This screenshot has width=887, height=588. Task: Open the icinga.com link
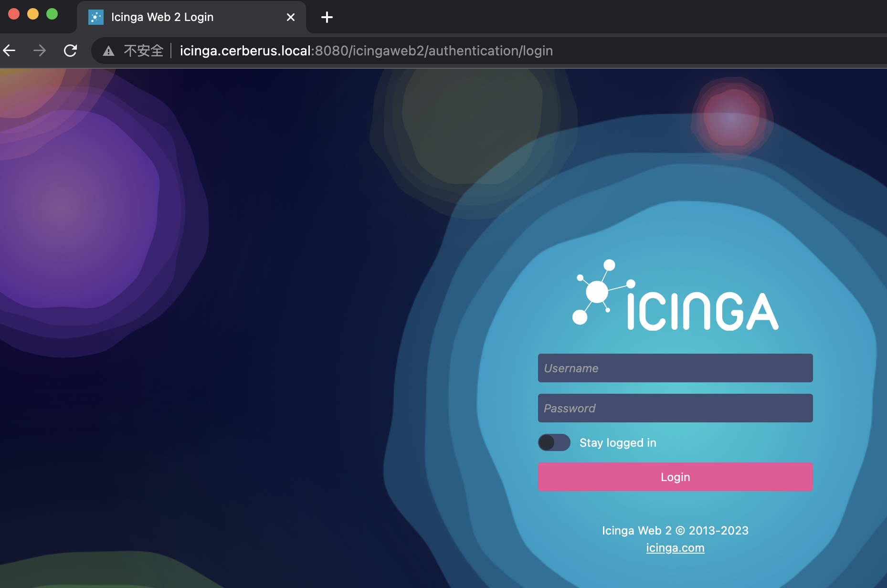pos(675,548)
